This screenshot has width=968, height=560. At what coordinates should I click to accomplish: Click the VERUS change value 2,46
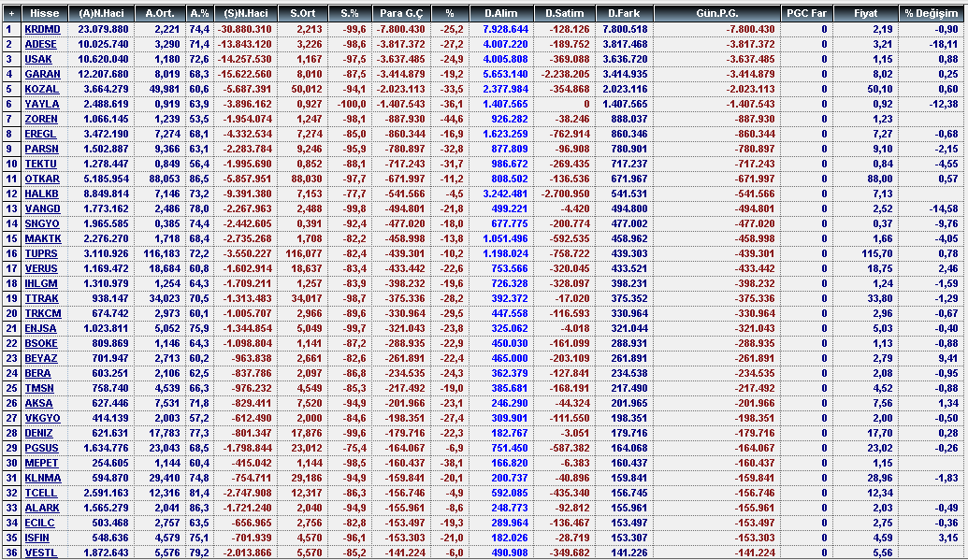pyautogui.click(x=948, y=268)
